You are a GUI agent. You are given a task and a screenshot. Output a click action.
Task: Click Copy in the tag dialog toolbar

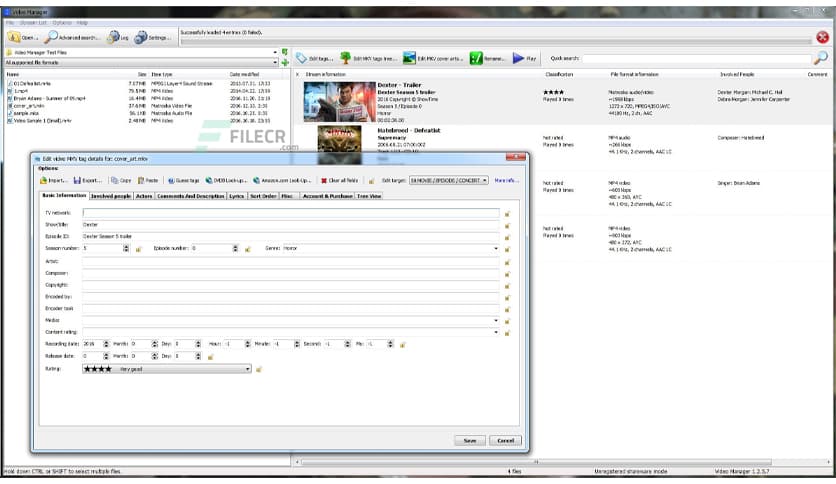coord(120,181)
